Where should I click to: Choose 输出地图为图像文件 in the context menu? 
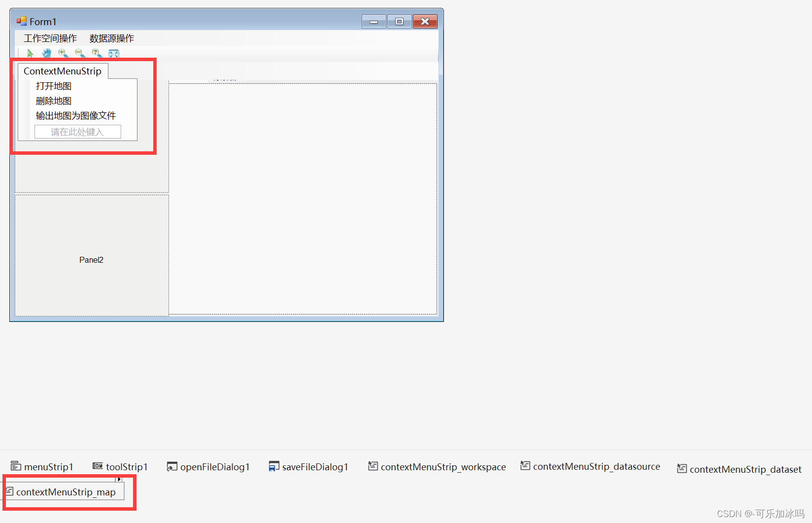pyautogui.click(x=75, y=115)
